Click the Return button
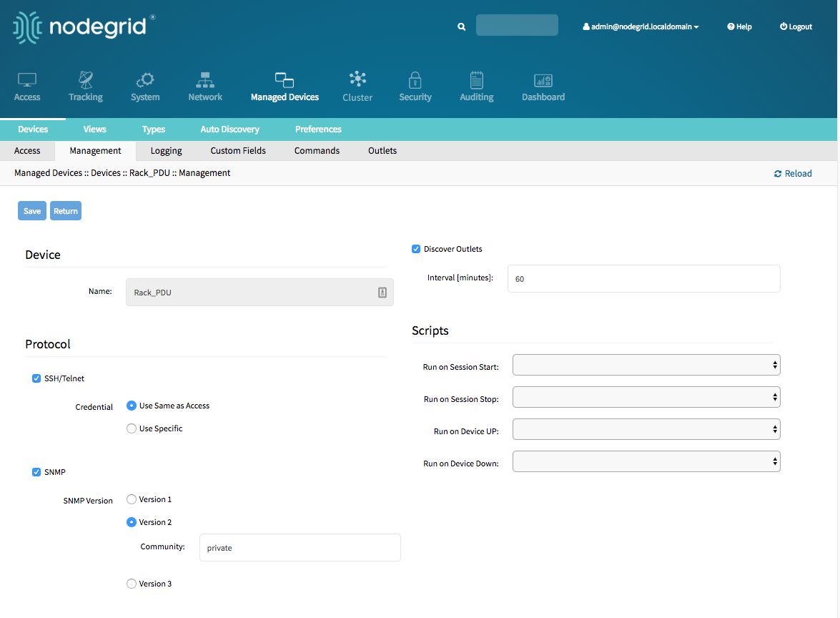Viewport: 840px width, 618px height. click(65, 210)
